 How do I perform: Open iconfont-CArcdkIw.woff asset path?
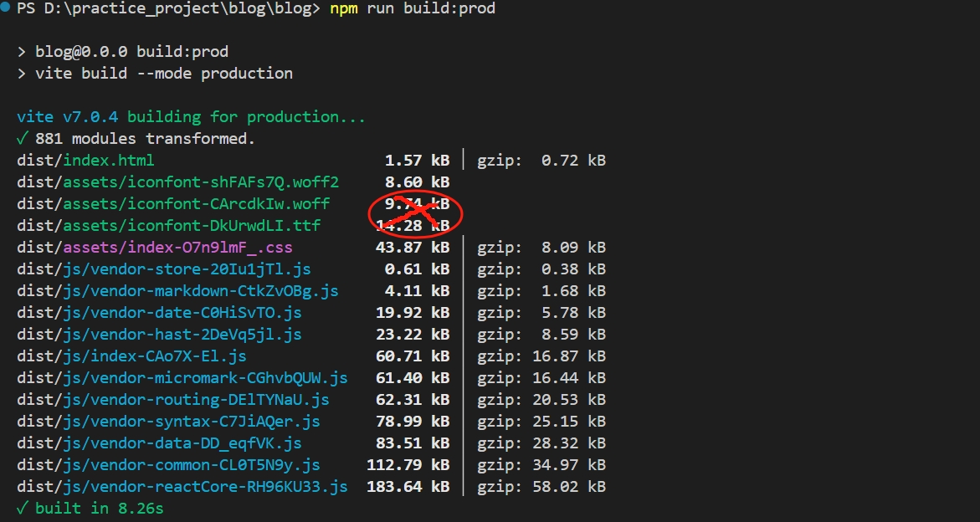point(173,204)
